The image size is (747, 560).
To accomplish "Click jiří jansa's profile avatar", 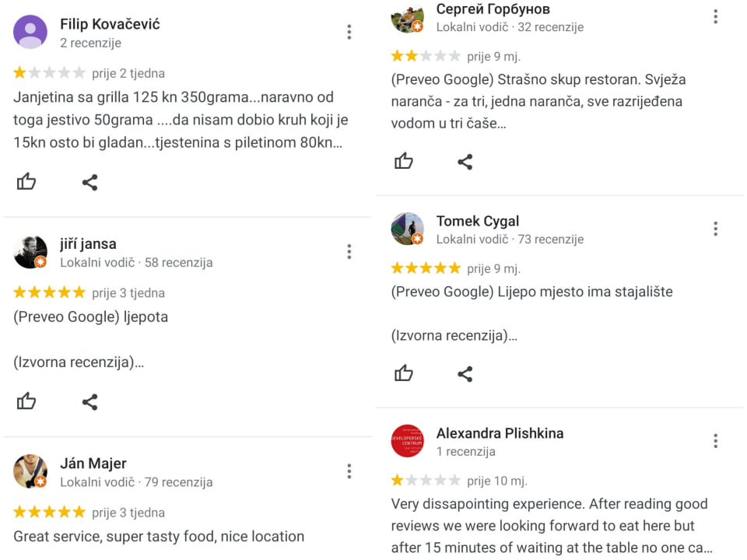I will click(x=30, y=252).
